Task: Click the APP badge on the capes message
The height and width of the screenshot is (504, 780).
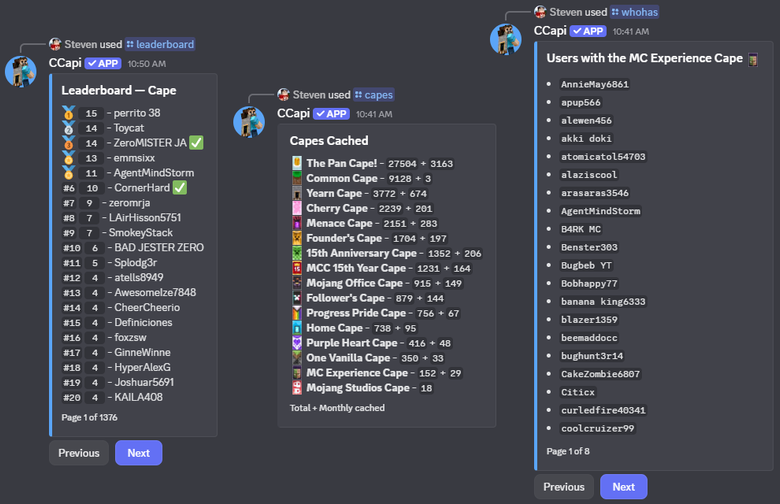Action: (331, 114)
